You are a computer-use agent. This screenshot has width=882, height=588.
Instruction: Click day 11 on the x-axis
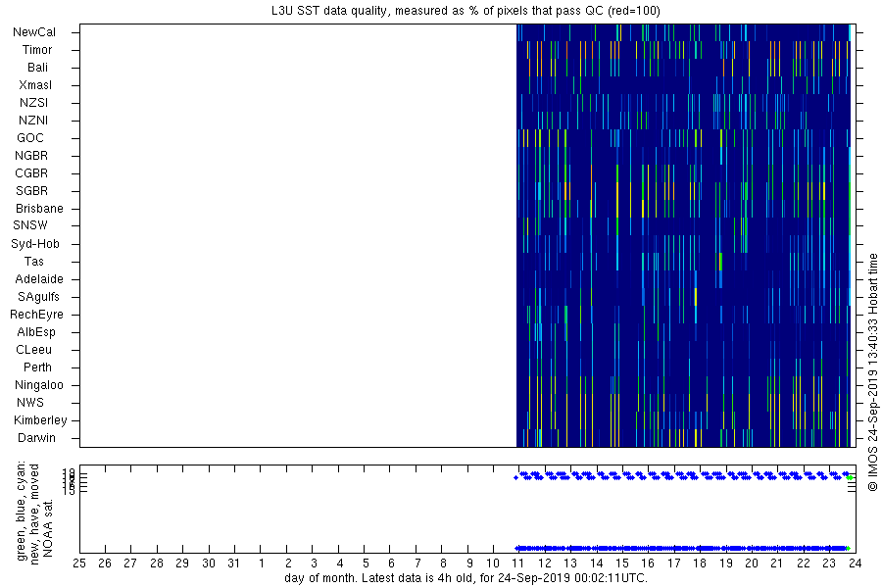click(x=518, y=563)
